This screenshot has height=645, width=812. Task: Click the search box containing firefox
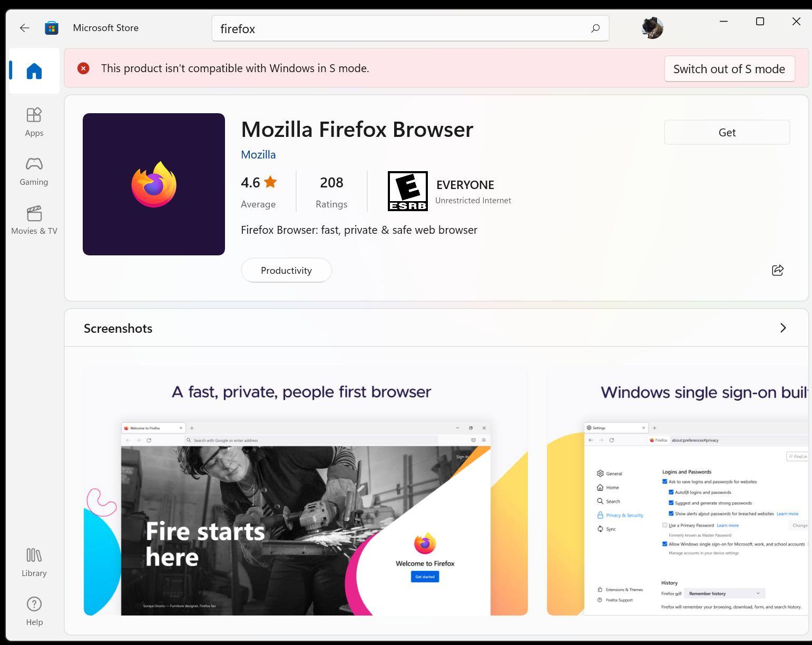(x=410, y=28)
